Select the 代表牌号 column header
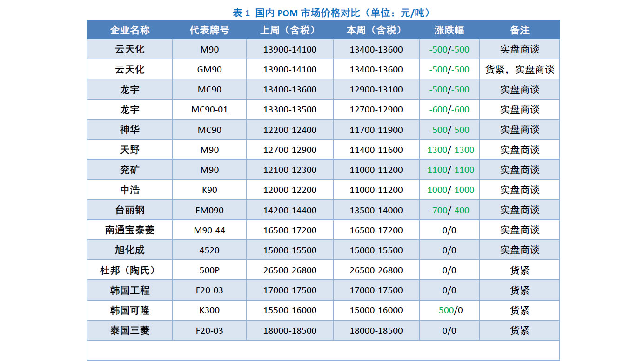The width and height of the screenshot is (644, 362). [x=209, y=30]
